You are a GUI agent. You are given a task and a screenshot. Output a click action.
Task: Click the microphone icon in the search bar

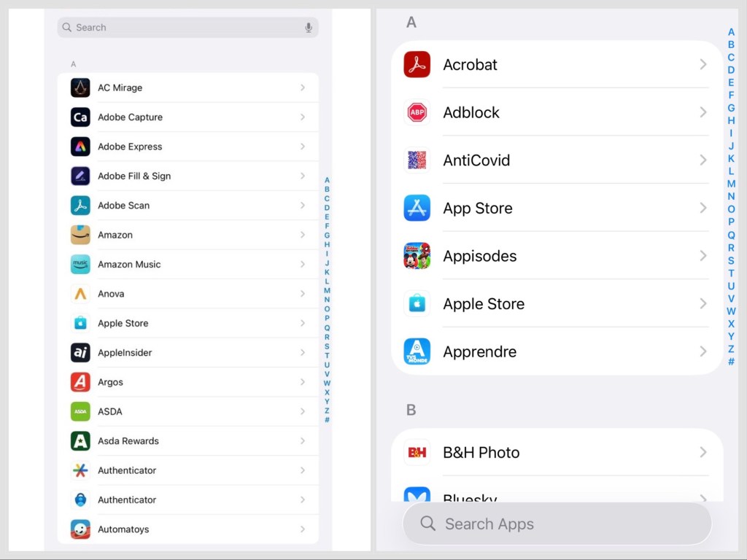309,28
